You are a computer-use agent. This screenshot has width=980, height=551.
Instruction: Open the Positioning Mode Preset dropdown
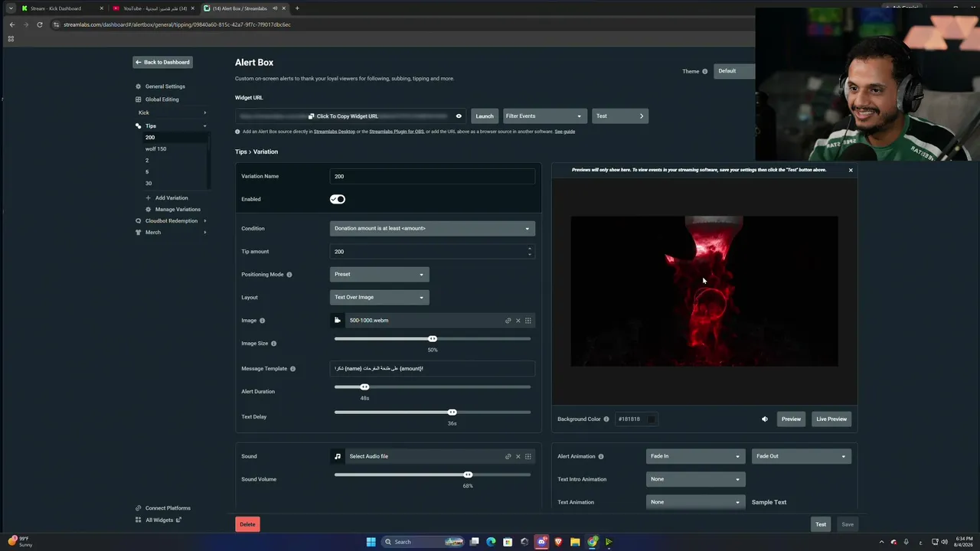pyautogui.click(x=380, y=274)
